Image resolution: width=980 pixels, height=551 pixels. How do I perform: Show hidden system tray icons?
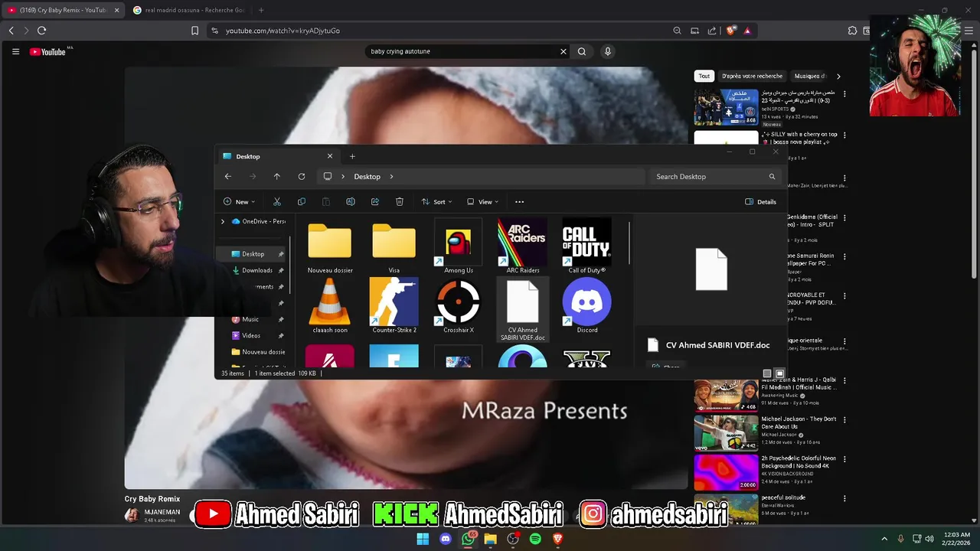coord(884,539)
